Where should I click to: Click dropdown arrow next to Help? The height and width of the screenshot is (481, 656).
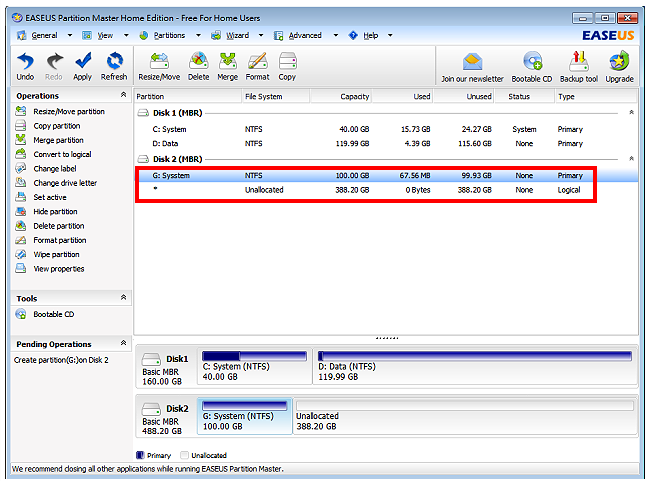click(x=390, y=36)
